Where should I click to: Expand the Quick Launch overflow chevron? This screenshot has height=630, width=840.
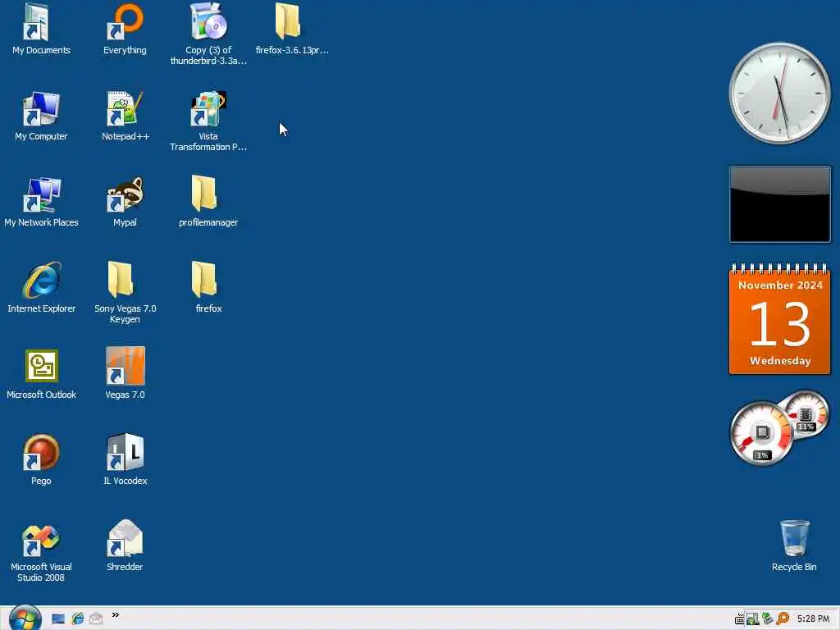115,615
